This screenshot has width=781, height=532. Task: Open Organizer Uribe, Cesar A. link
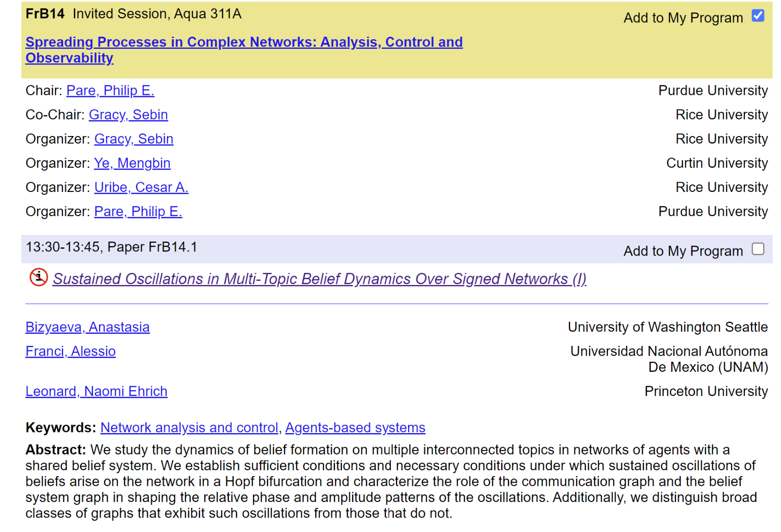point(141,187)
